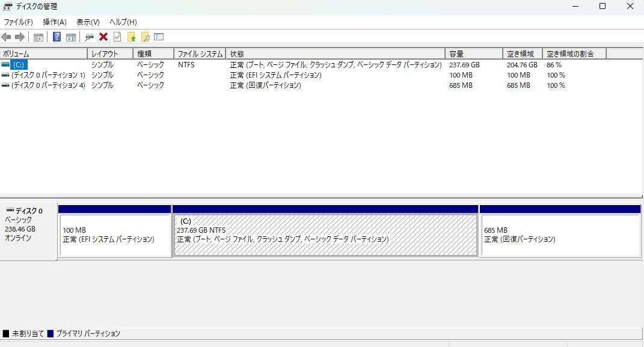Click the オンライン disk status text
This screenshot has width=644, height=347.
pos(18,238)
